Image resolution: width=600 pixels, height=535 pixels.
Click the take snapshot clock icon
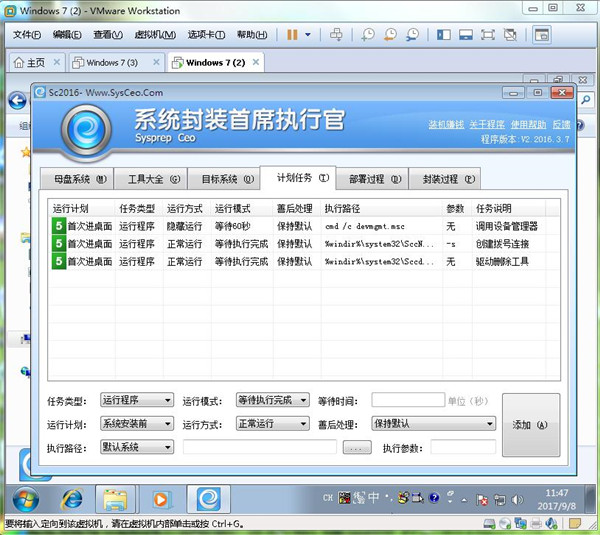coord(368,35)
